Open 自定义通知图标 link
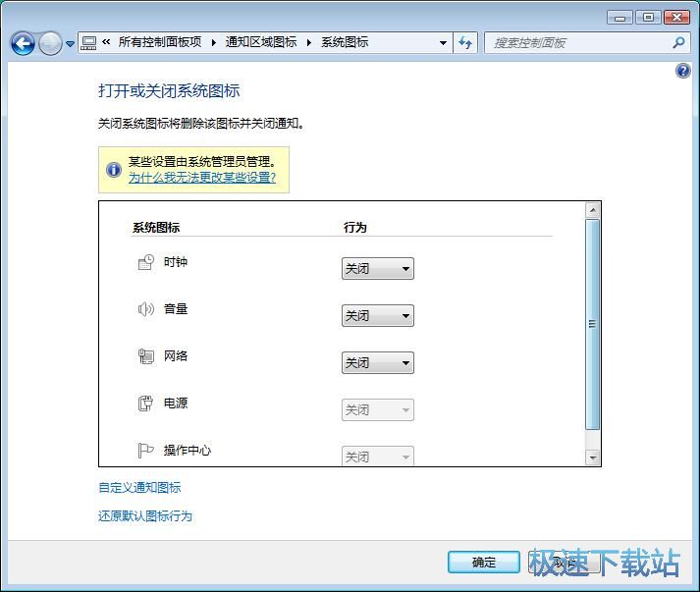This screenshot has height=592, width=700. coord(139,488)
